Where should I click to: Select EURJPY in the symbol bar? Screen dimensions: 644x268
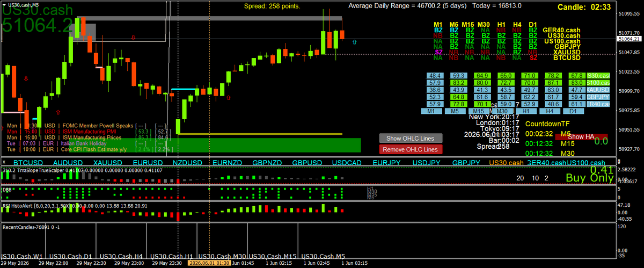387,162
